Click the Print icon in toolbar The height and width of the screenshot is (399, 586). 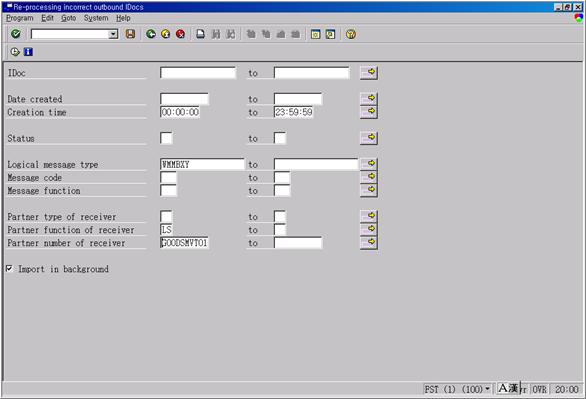coord(201,34)
